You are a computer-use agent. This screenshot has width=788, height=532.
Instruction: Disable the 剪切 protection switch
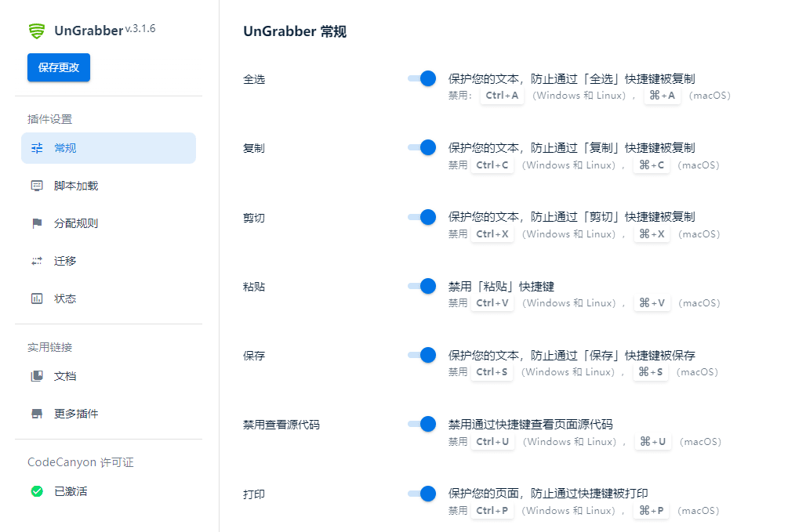coord(422,217)
